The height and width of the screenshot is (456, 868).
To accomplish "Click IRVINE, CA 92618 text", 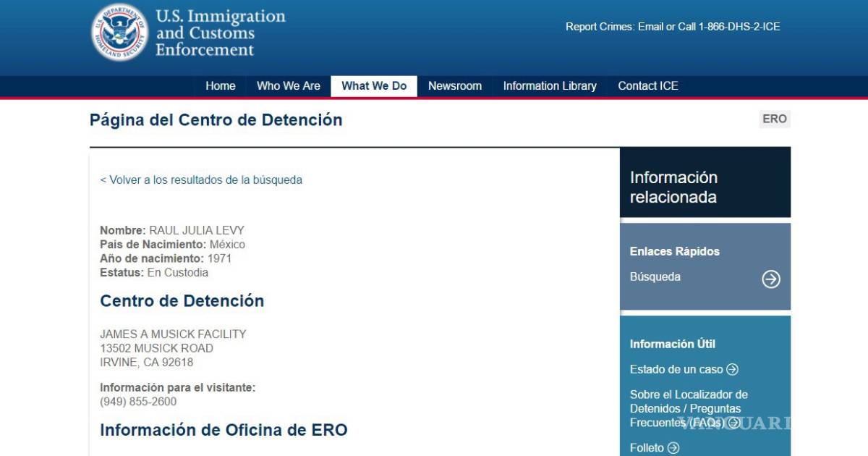I will 147,363.
